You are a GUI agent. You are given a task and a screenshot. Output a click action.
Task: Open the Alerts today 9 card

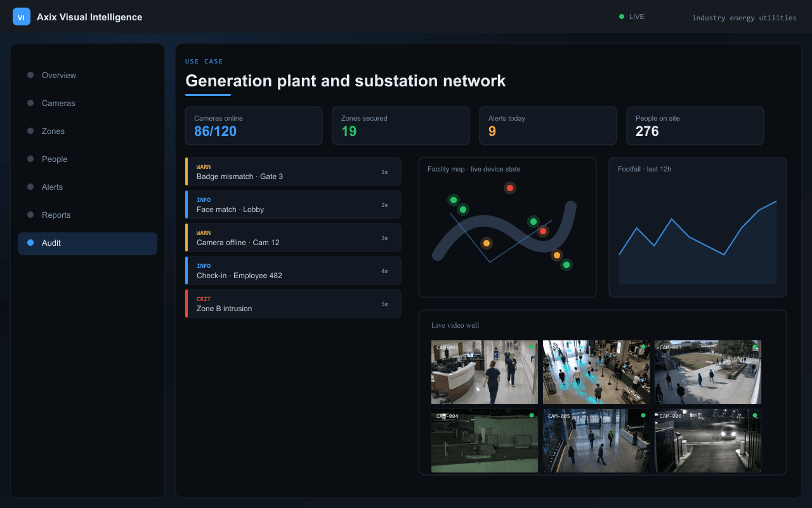tap(548, 126)
